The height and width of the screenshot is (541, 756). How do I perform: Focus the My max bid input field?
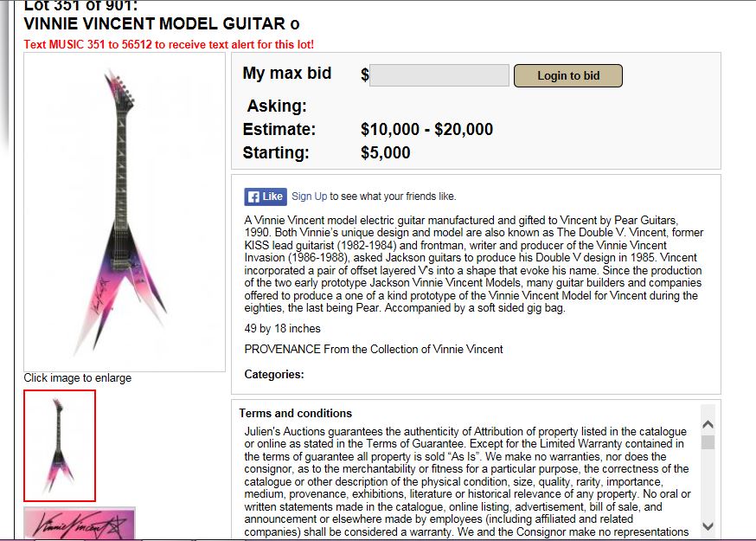coord(439,75)
